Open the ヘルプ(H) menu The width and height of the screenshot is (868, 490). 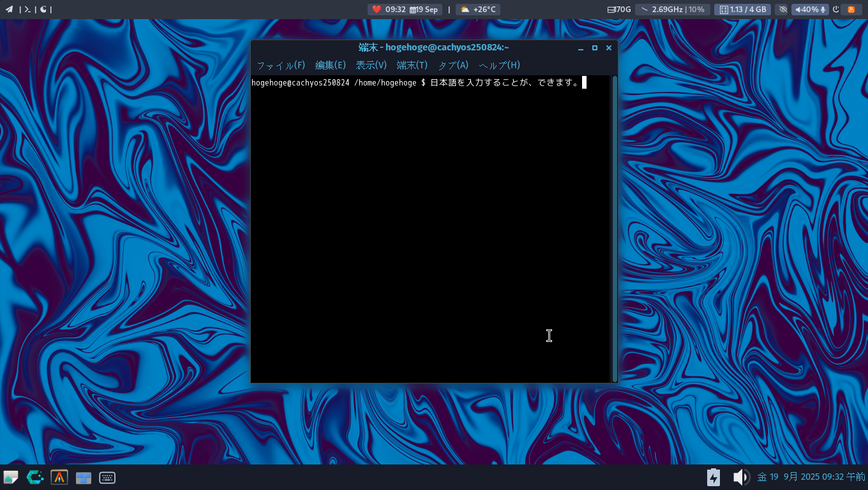tap(500, 65)
